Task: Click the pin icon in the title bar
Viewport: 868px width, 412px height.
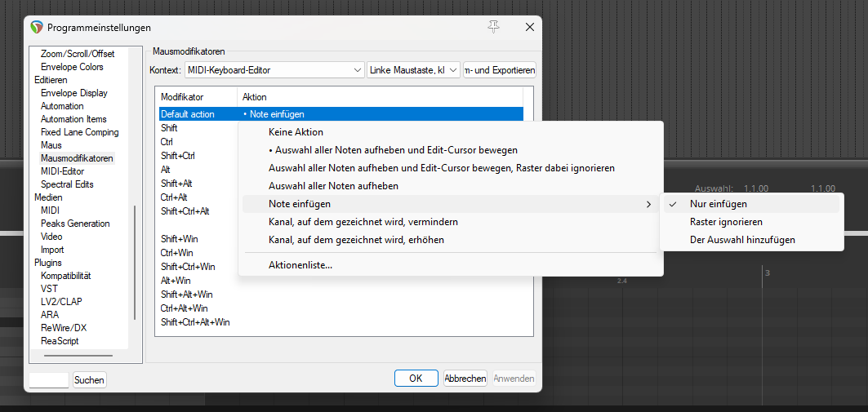Action: [493, 27]
